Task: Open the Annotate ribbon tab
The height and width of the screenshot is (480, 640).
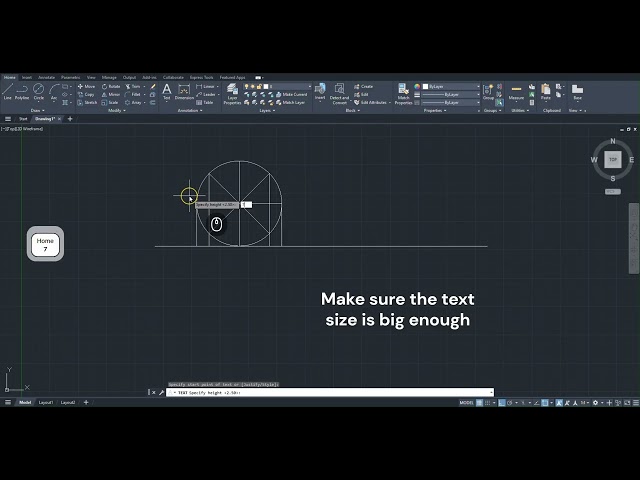Action: pyautogui.click(x=47, y=77)
